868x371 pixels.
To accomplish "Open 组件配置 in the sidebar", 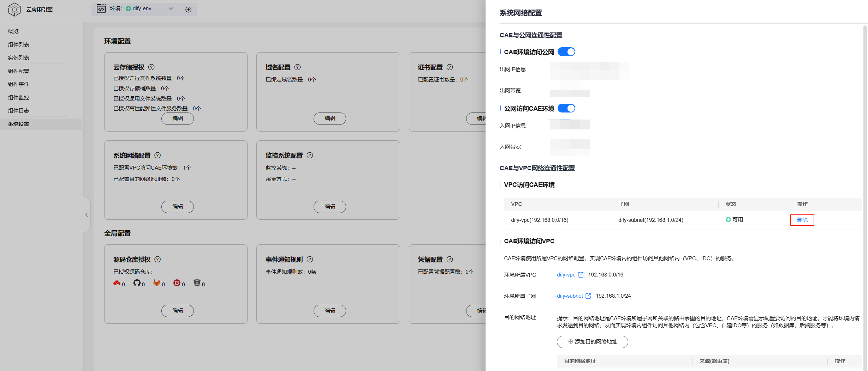I will [19, 71].
